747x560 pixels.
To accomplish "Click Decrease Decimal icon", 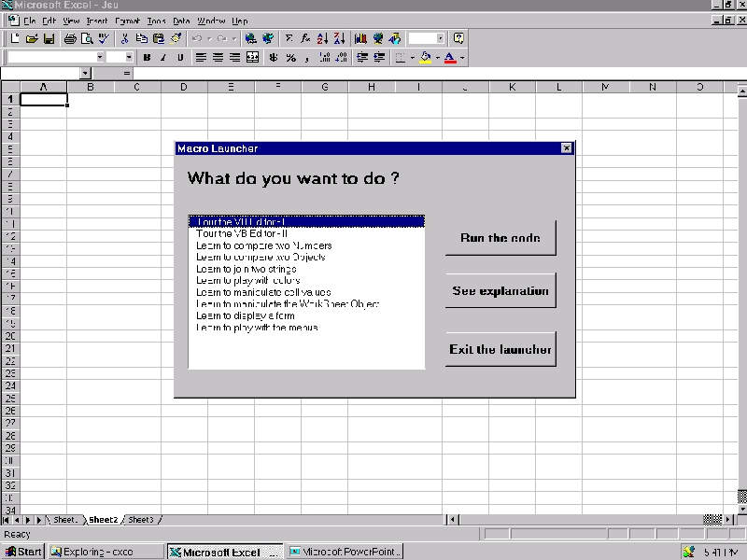I will point(341,58).
